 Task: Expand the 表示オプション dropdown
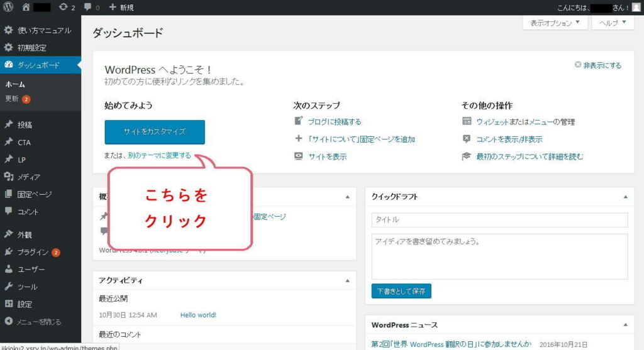pos(555,23)
